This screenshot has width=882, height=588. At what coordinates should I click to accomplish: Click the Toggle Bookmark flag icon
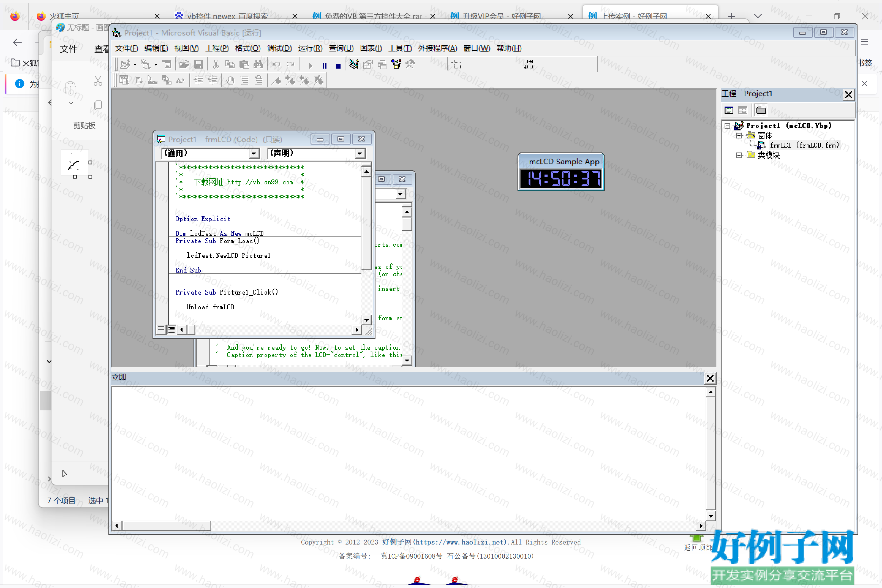point(276,80)
